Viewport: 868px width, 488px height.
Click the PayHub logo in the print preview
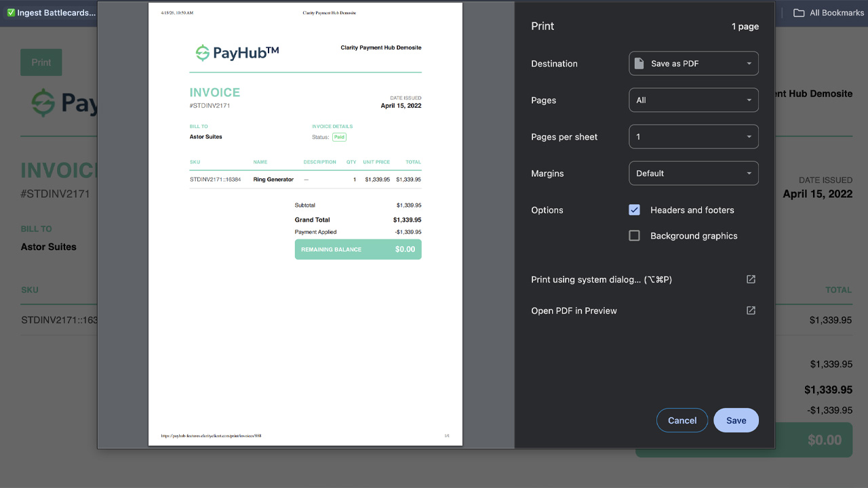(235, 51)
